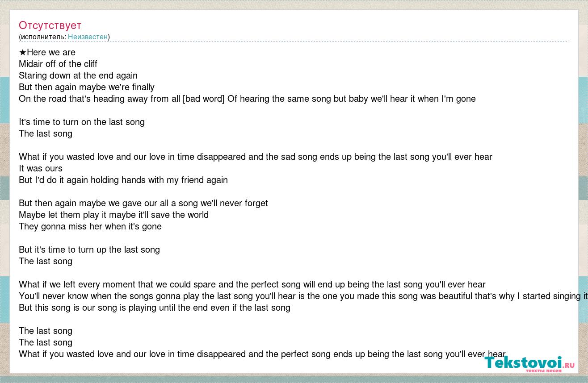588x383 pixels.
Task: Click the тексты песен tagline under logo
Action: click(x=543, y=371)
